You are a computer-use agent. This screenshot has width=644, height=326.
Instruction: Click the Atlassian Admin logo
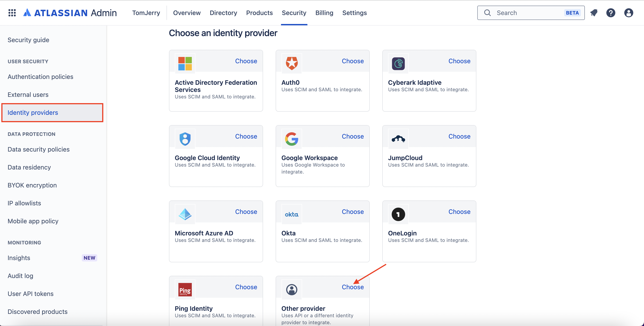pos(70,13)
